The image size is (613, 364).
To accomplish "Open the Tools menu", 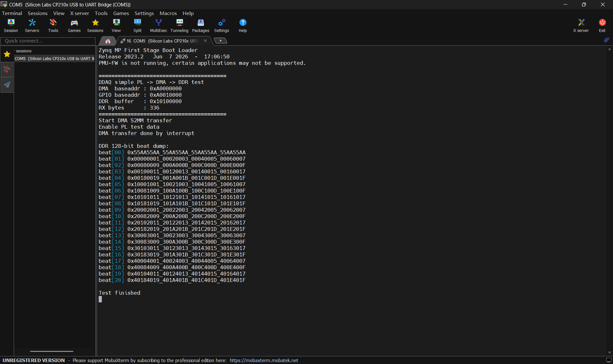I will (101, 13).
